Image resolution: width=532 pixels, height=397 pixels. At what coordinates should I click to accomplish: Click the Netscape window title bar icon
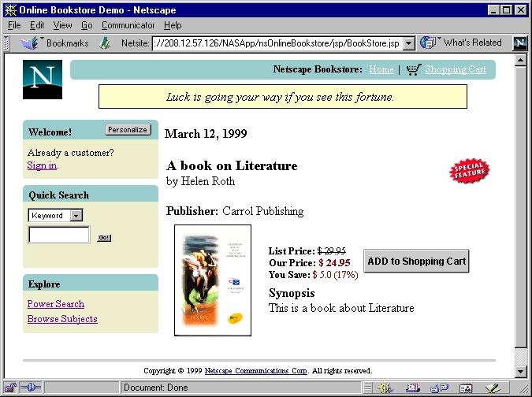click(x=10, y=9)
